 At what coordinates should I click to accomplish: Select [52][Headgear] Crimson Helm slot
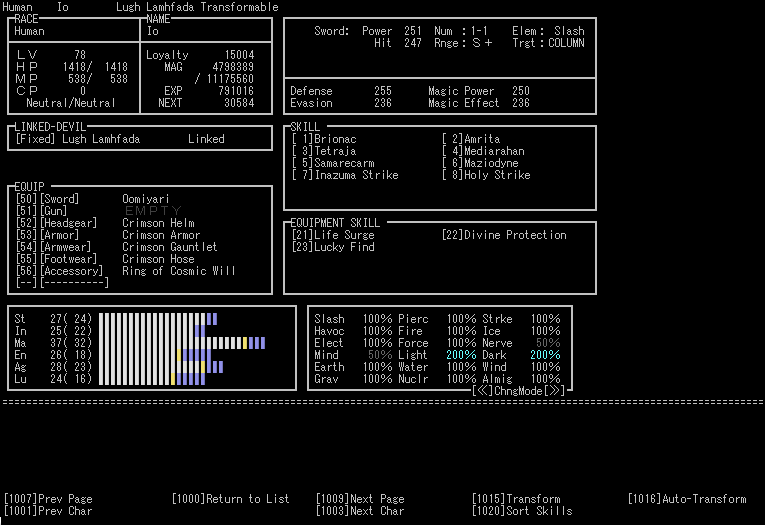click(105, 223)
